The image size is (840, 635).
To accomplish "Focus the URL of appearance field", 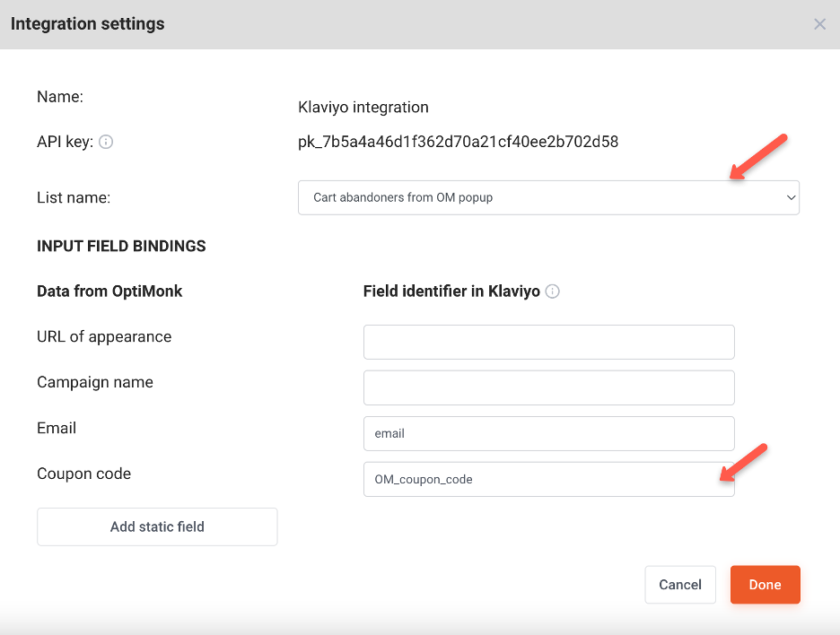I will click(x=548, y=342).
